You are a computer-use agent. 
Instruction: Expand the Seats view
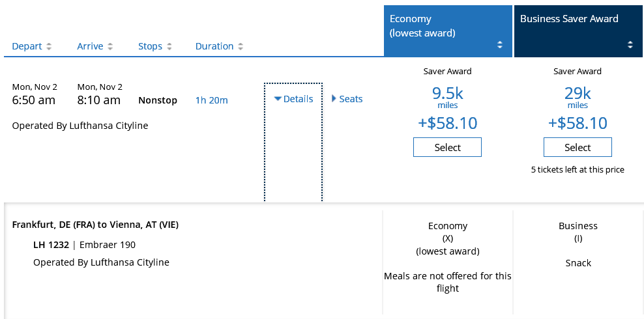point(347,99)
